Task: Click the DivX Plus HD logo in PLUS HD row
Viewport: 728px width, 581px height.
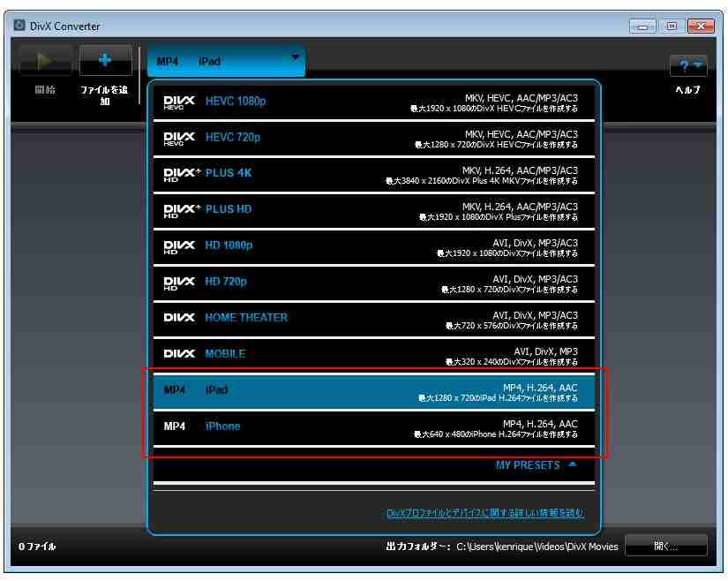Action: click(x=182, y=211)
